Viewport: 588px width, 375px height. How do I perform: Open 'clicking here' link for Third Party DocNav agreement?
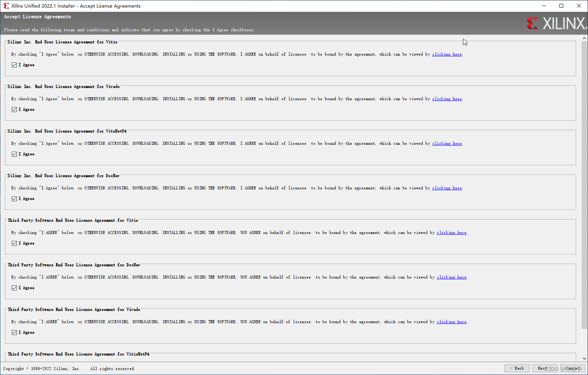[452, 277]
